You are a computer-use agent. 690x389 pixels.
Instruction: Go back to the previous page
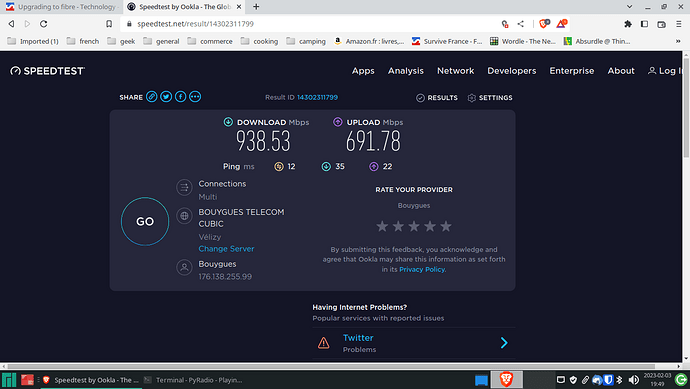pyautogui.click(x=11, y=24)
